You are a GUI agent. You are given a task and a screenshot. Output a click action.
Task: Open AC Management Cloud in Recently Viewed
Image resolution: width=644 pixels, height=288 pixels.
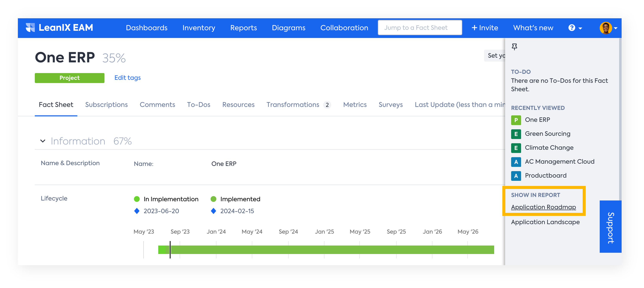[x=559, y=162]
